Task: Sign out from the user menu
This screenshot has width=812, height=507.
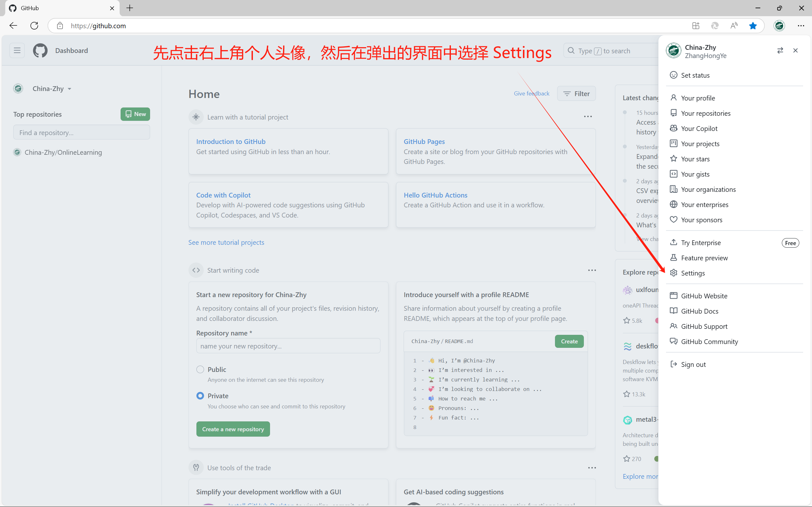Action: [x=735, y=365]
